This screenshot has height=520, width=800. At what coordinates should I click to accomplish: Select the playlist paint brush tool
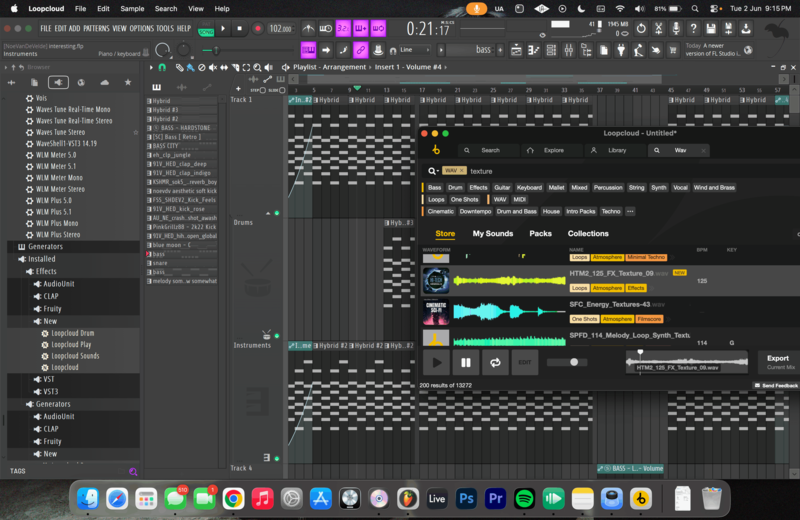[190, 67]
